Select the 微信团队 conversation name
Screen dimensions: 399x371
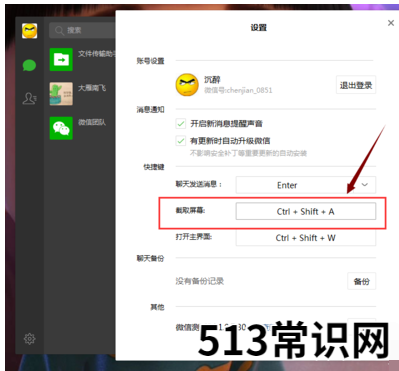[92, 122]
